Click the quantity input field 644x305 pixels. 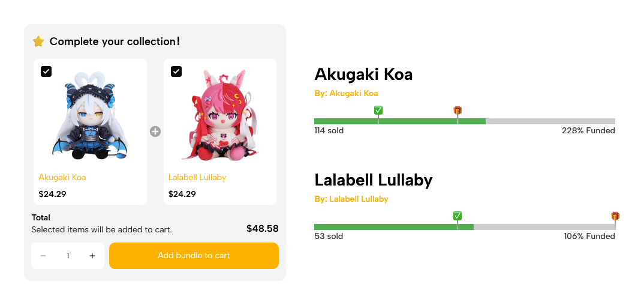[68, 256]
